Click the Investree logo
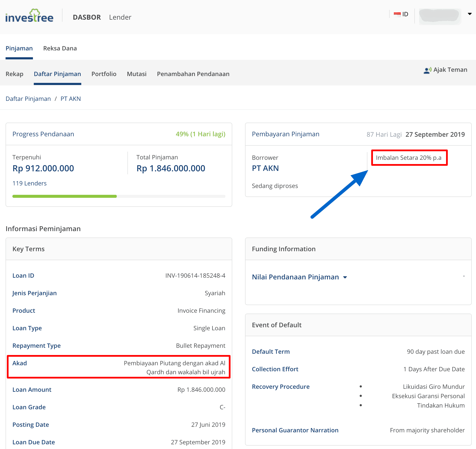This screenshot has width=476, height=449. coord(29,16)
